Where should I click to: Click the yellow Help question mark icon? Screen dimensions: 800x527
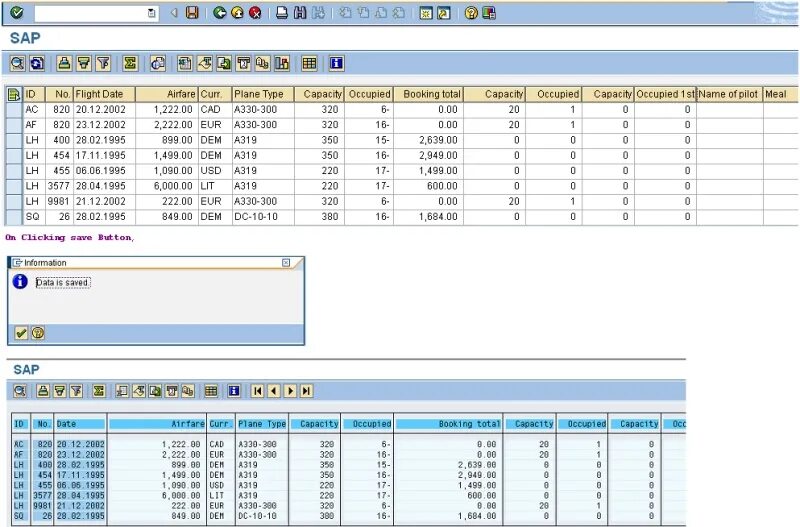(x=471, y=13)
